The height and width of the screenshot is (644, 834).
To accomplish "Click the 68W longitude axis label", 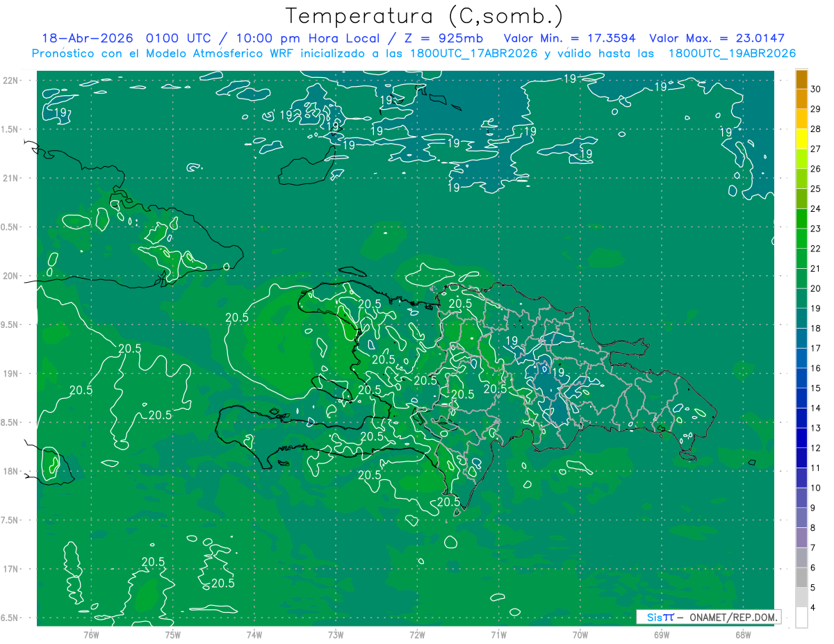I will 743,634.
